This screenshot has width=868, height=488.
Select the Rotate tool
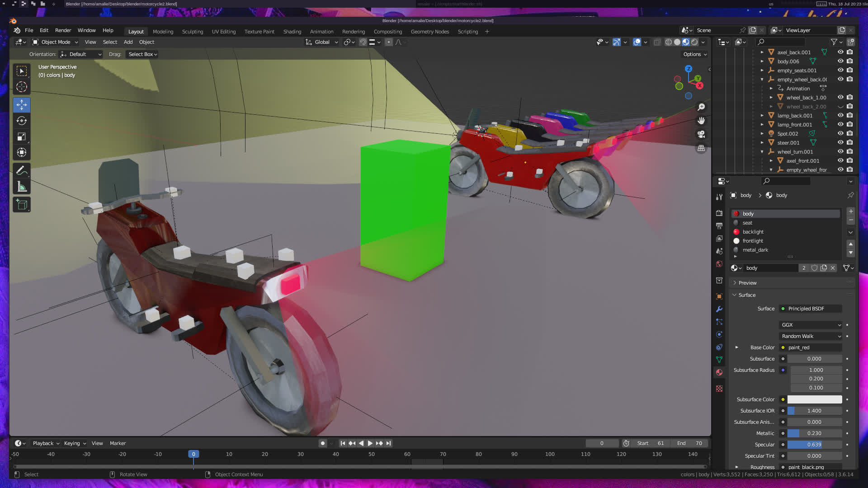coord(21,121)
